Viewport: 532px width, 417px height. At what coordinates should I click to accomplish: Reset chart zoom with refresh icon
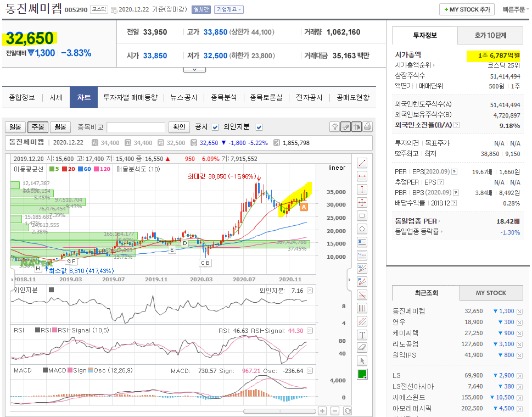point(348,411)
